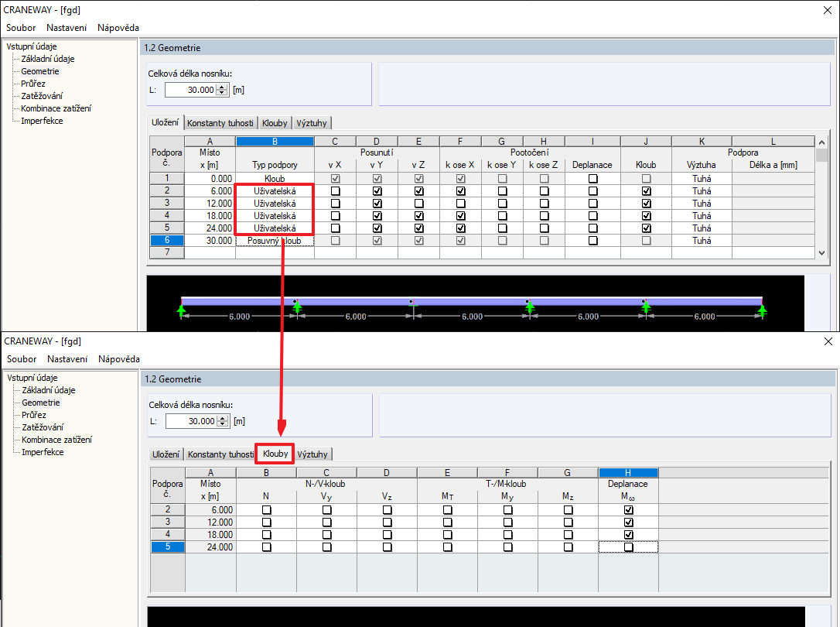Click 12.000 position cell in hinges table
Viewport: 840px width, 627px height.
coord(210,522)
